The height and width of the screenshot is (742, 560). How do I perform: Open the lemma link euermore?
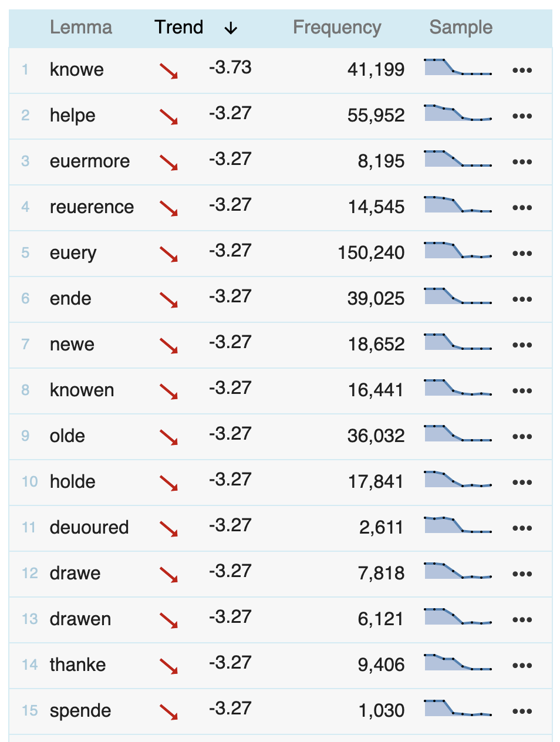(x=90, y=161)
